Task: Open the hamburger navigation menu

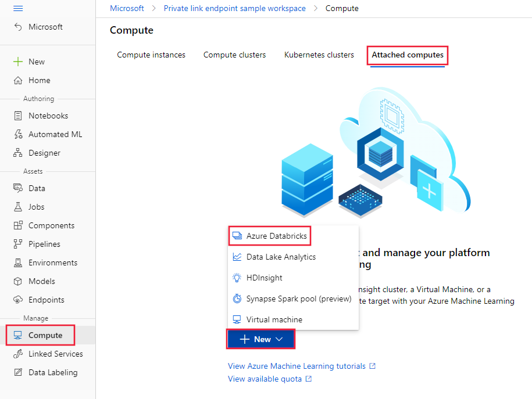Action: point(18,8)
